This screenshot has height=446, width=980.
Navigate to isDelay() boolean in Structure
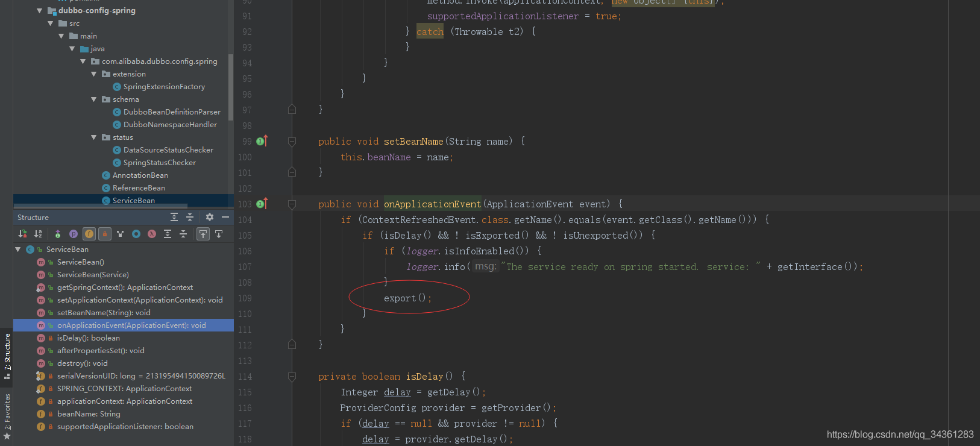(88, 338)
